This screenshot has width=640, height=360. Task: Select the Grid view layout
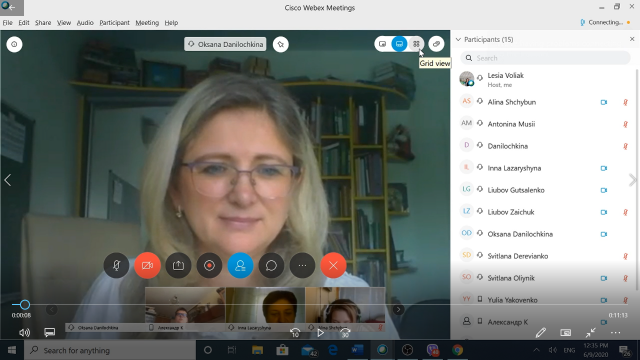click(416, 44)
